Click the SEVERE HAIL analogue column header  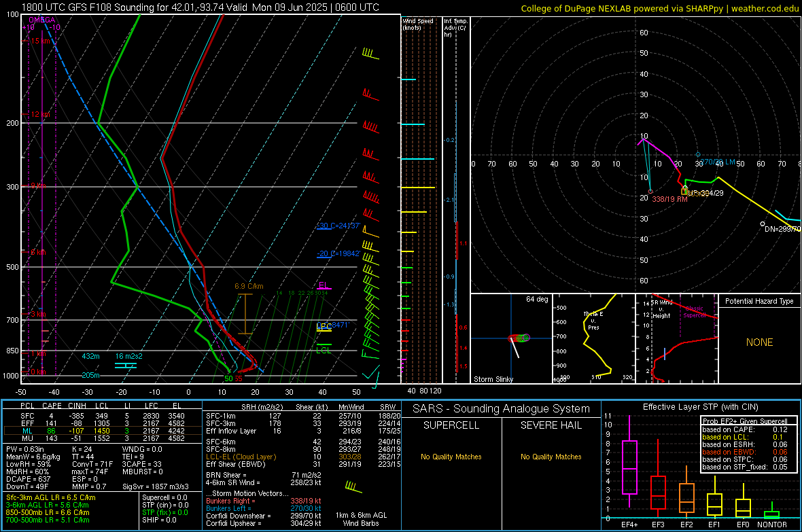coord(551,425)
